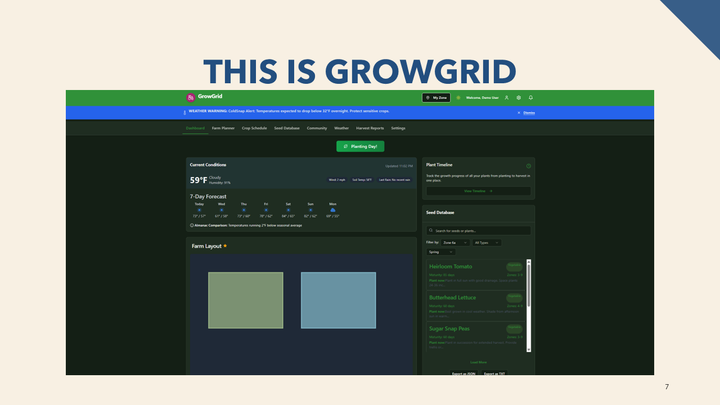Click the search magnifier icon in Seed Database
Image resolution: width=720 pixels, height=405 pixels.
[x=431, y=231]
